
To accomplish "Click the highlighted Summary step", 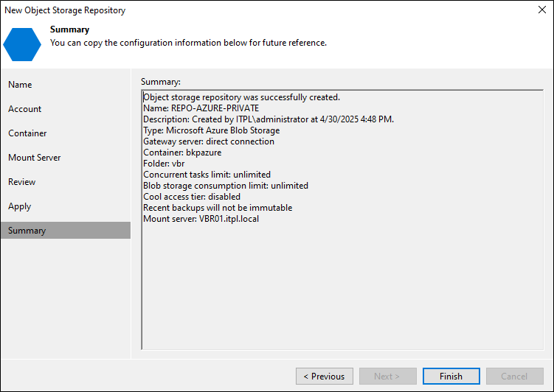I will (x=66, y=231).
